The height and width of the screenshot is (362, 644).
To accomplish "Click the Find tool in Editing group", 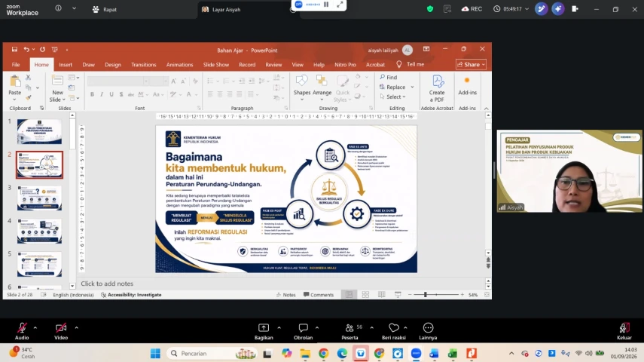I will click(x=389, y=77).
